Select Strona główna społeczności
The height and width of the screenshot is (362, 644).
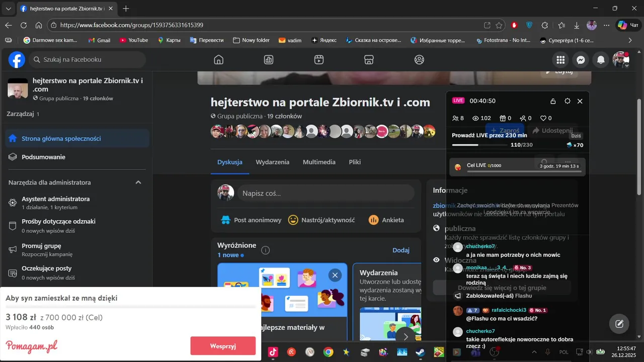(x=77, y=138)
